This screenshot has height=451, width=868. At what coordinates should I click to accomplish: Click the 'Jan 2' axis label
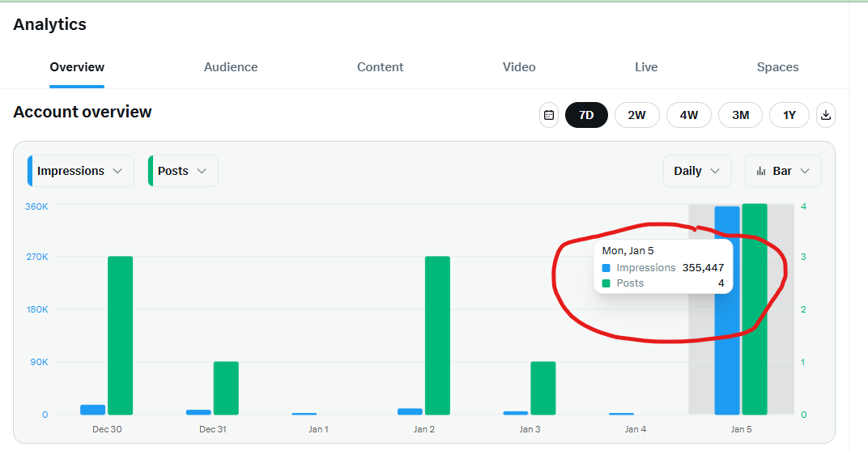pyautogui.click(x=424, y=429)
